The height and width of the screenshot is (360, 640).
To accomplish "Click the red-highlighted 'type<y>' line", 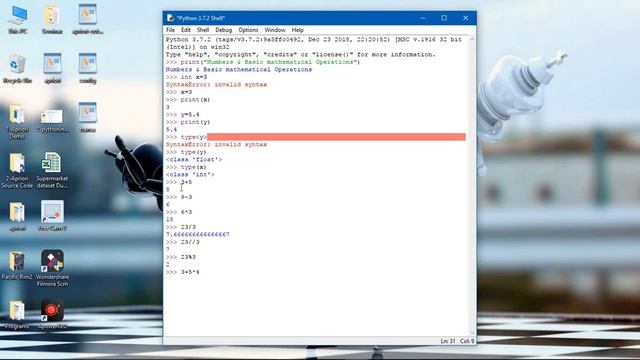I will click(316, 137).
